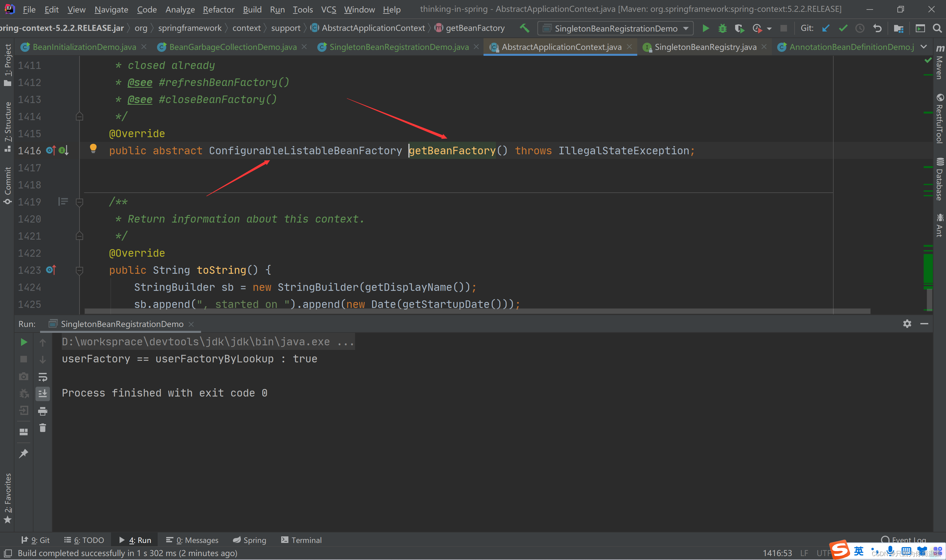
Task: Click the editor horizontal scrollbar
Action: coord(477,311)
